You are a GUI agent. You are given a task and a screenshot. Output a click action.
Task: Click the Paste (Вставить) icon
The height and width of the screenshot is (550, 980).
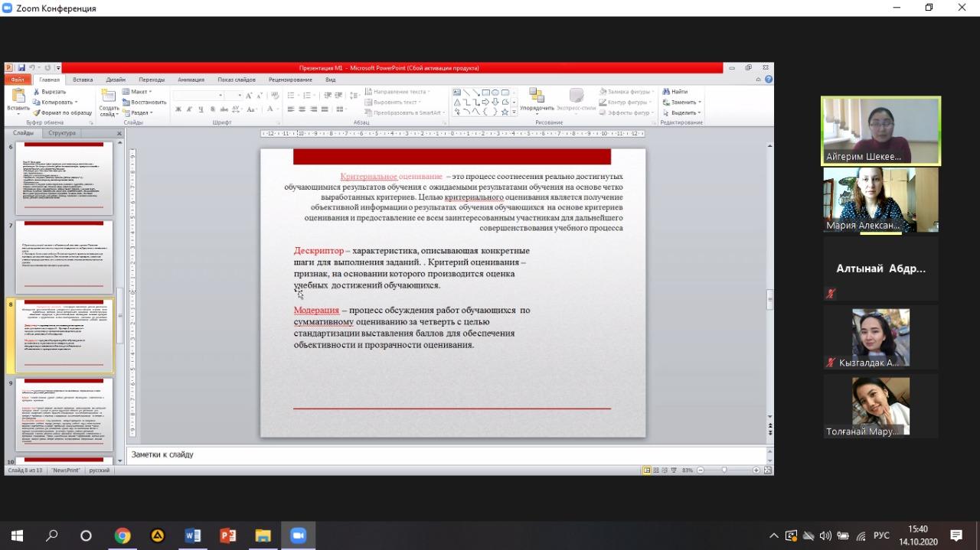(x=18, y=96)
